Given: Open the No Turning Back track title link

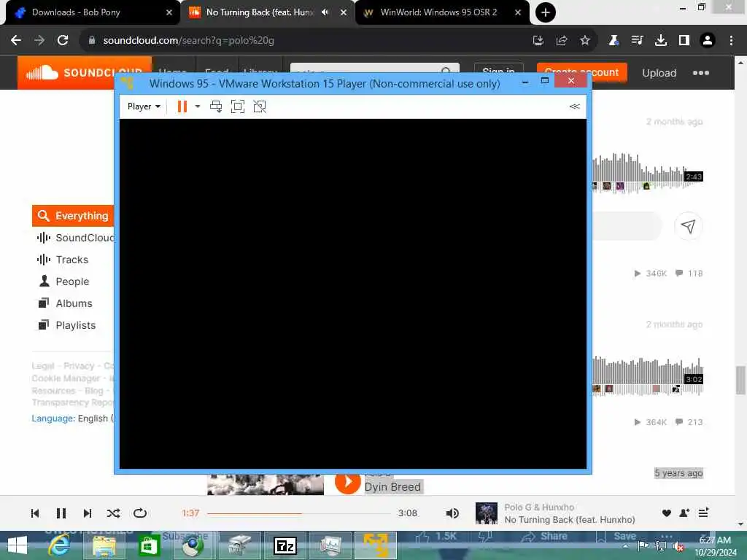Looking at the screenshot, I should tap(569, 519).
